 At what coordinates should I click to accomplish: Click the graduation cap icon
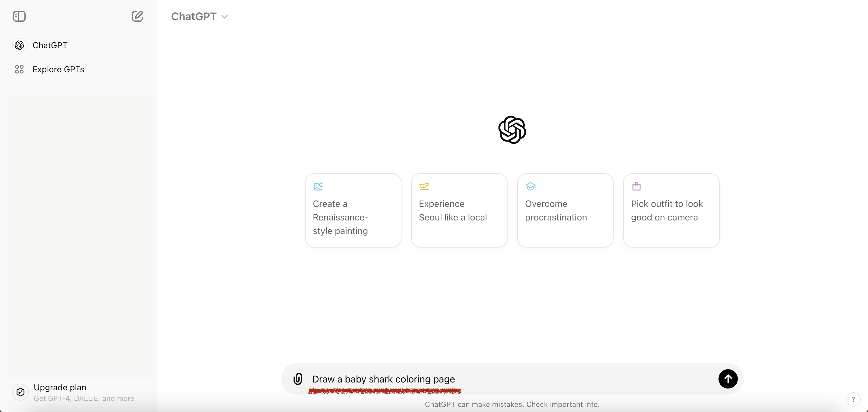530,186
